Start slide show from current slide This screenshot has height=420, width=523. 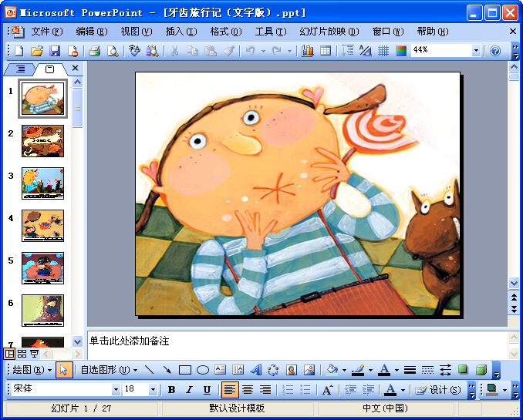tap(34, 353)
